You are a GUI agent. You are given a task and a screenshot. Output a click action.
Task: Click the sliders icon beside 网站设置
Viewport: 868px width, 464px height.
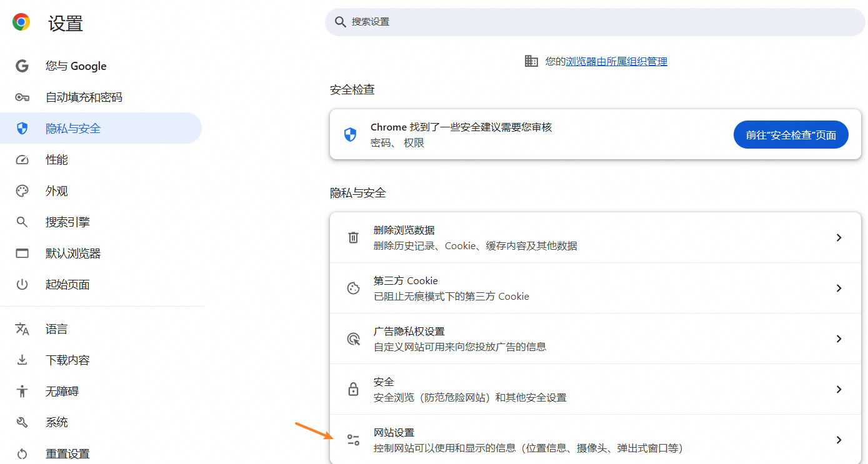pyautogui.click(x=353, y=440)
